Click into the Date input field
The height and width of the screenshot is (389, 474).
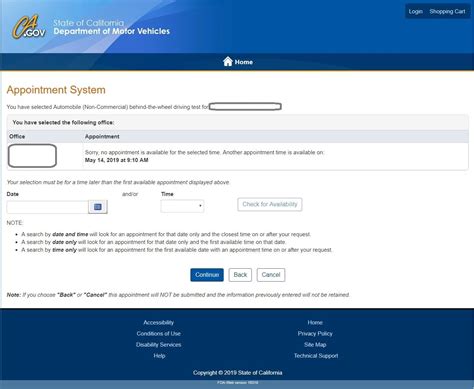pyautogui.click(x=47, y=207)
